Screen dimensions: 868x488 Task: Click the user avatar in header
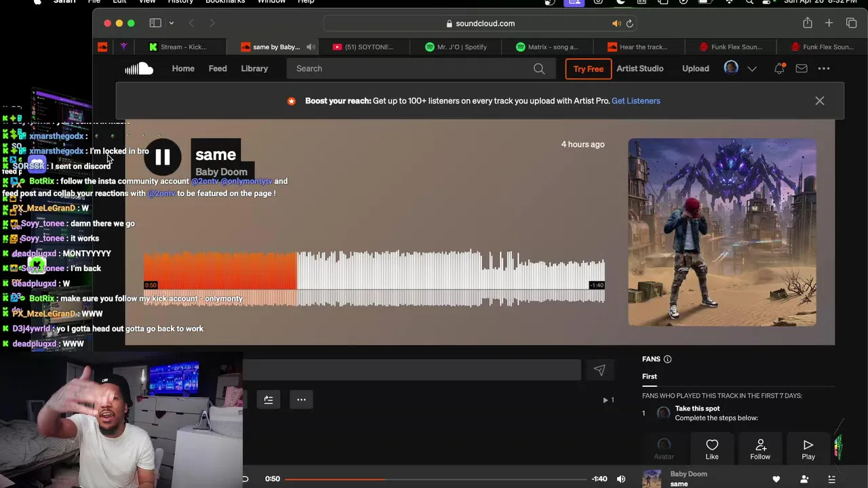coord(731,68)
